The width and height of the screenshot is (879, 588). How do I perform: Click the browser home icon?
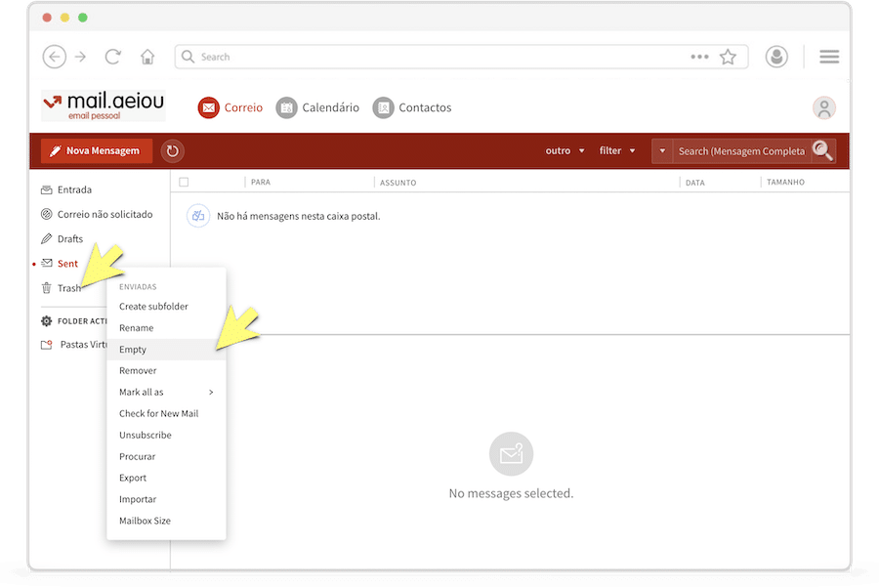147,57
